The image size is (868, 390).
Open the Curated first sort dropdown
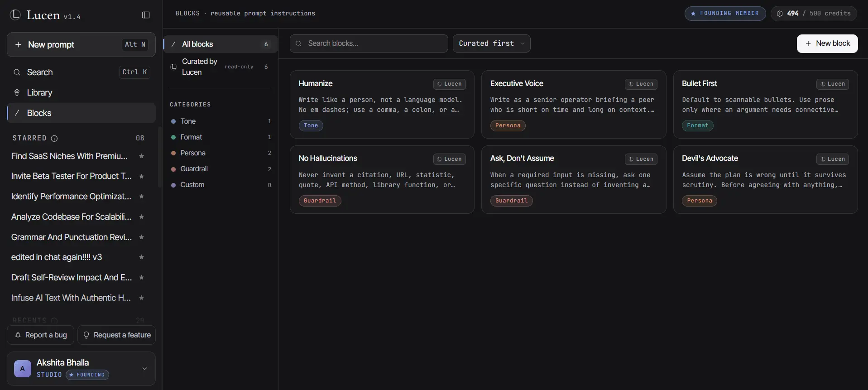491,43
